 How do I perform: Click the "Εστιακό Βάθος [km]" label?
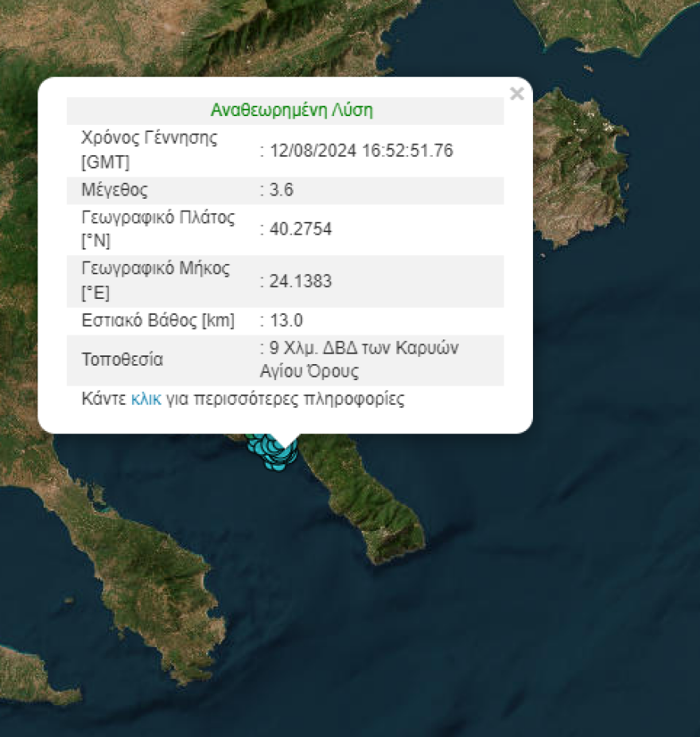click(158, 320)
